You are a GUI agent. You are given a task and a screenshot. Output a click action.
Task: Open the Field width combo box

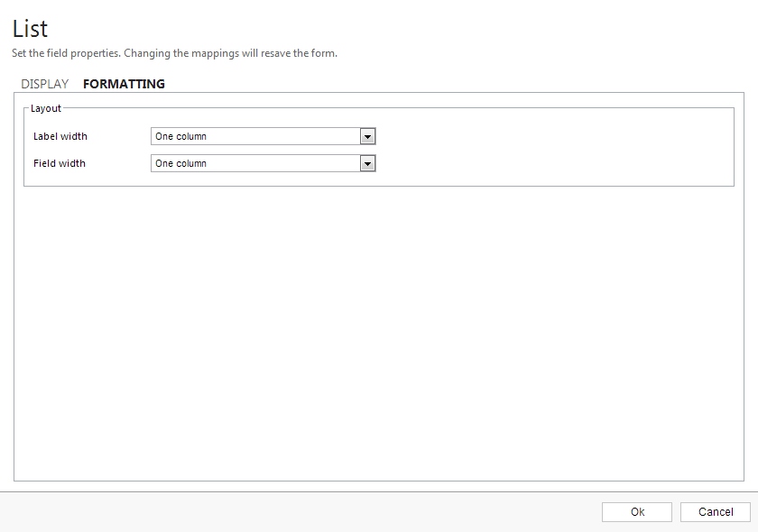click(255, 163)
